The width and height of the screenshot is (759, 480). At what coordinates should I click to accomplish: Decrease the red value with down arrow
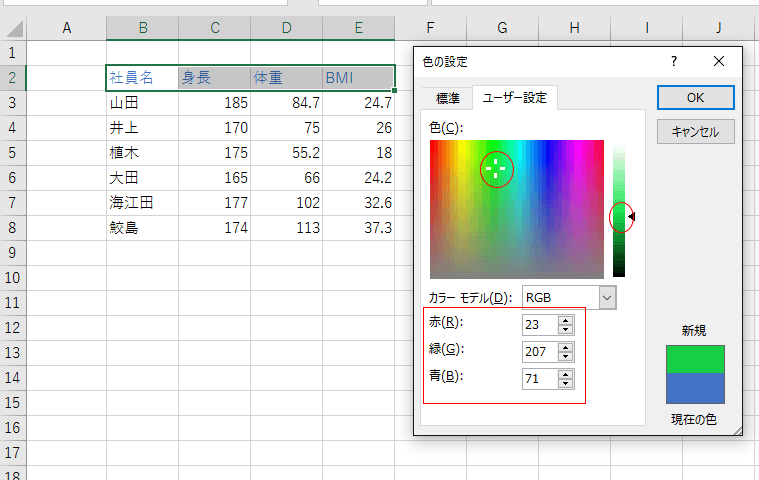[x=566, y=329]
